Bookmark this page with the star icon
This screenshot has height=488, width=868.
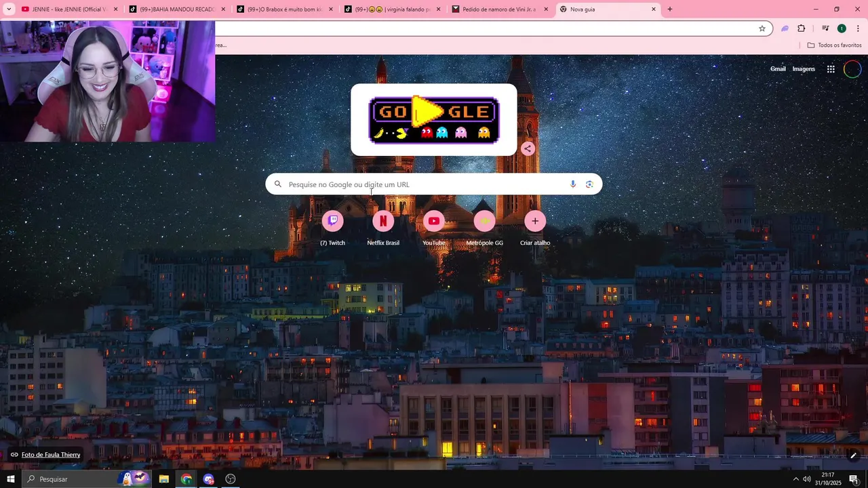tap(762, 28)
